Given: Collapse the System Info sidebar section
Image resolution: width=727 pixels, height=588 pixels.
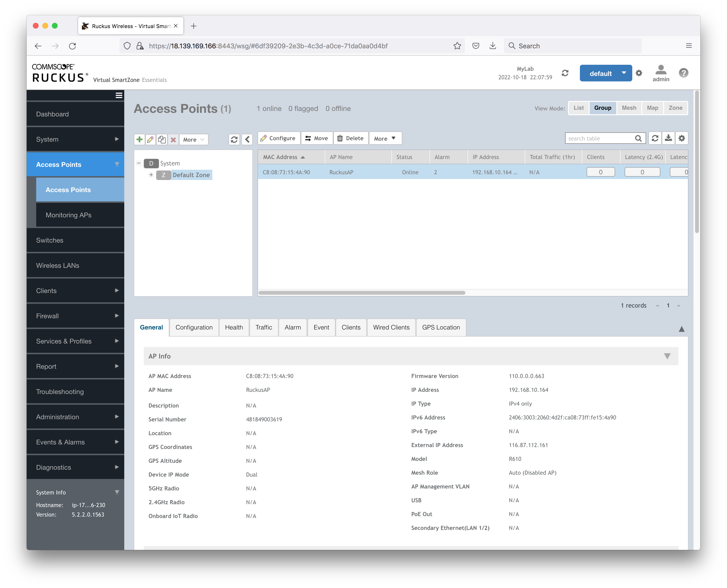Looking at the screenshot, I should click(x=117, y=492).
